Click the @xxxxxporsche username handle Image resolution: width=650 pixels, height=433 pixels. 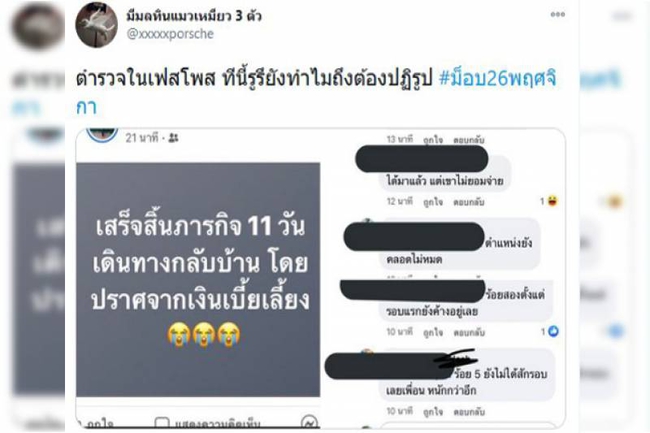tap(170, 34)
